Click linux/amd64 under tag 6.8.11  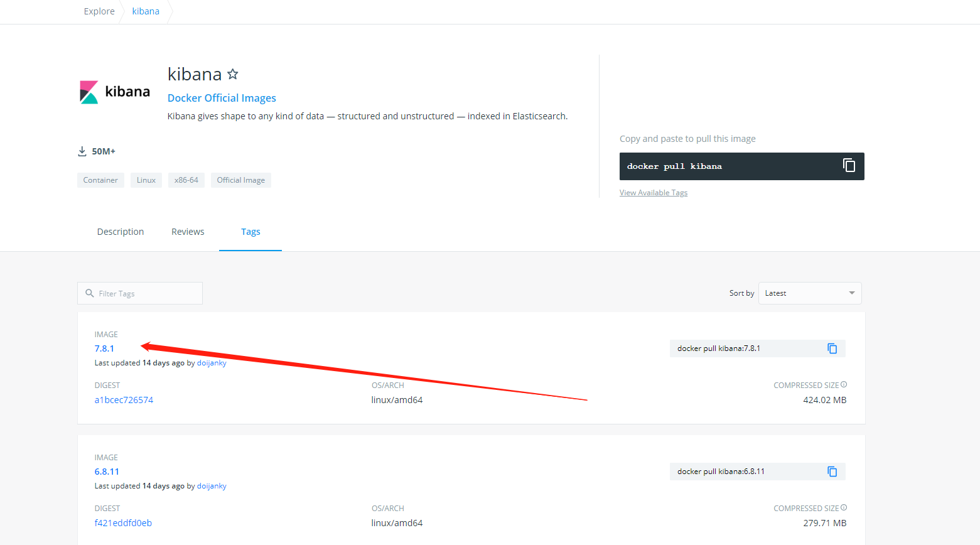pyautogui.click(x=397, y=523)
